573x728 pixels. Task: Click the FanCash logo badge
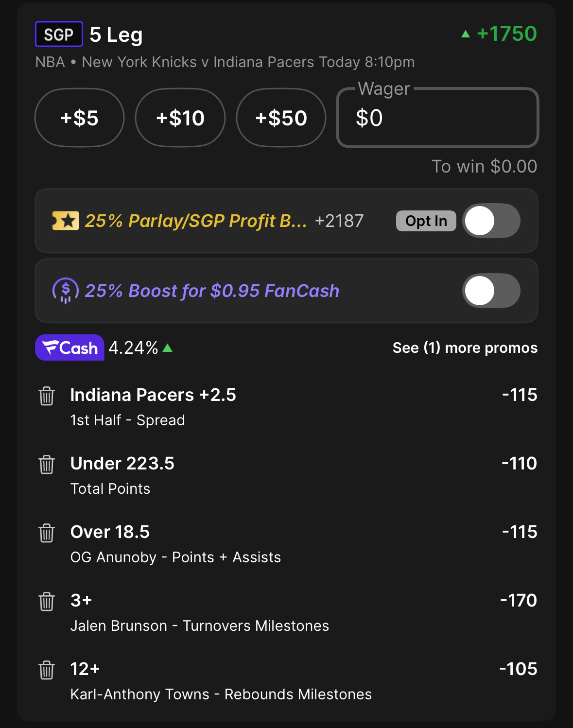click(69, 348)
